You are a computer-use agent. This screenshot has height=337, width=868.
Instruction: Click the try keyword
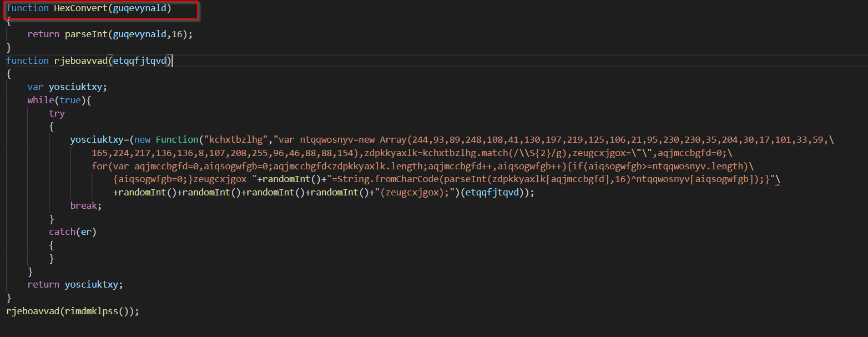click(57, 113)
